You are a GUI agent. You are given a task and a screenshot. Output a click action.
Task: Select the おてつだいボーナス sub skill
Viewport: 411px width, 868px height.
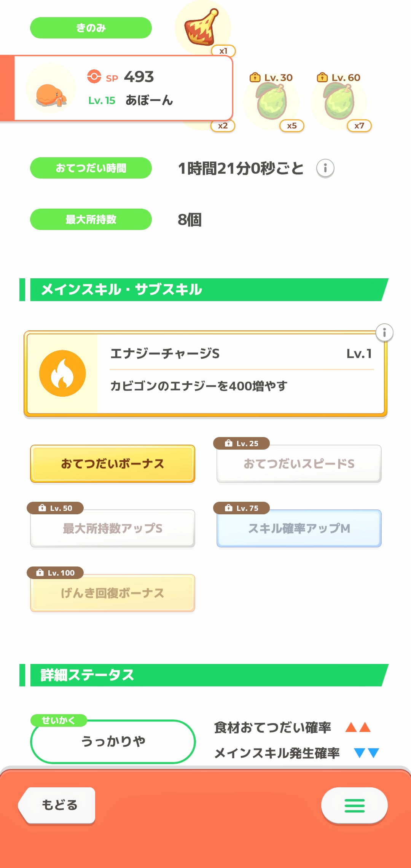tap(113, 464)
